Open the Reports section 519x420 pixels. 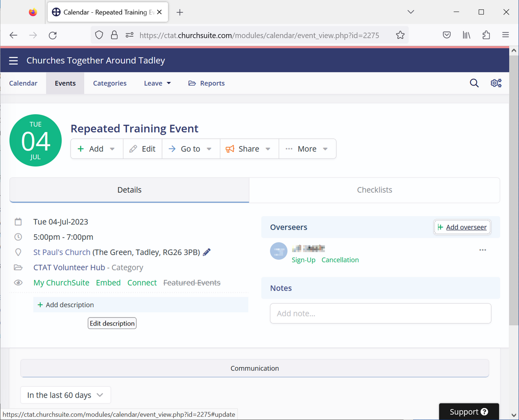coord(207,83)
